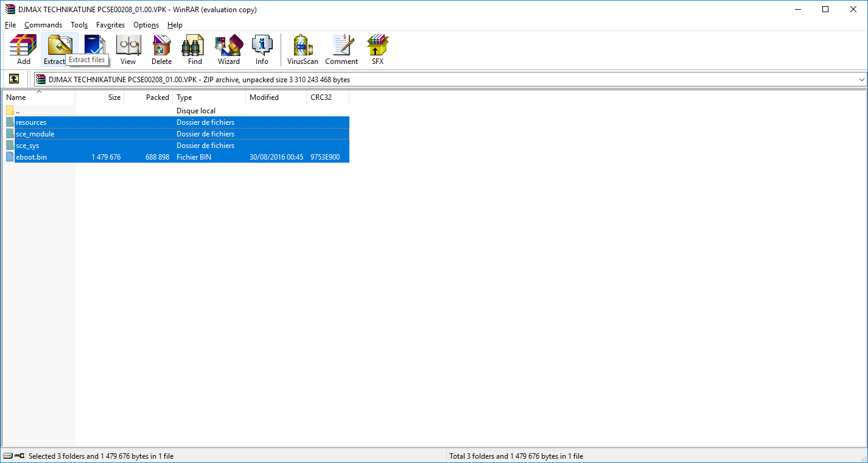Image resolution: width=868 pixels, height=463 pixels.
Task: Run VirusScan on the archive
Action: [303, 49]
